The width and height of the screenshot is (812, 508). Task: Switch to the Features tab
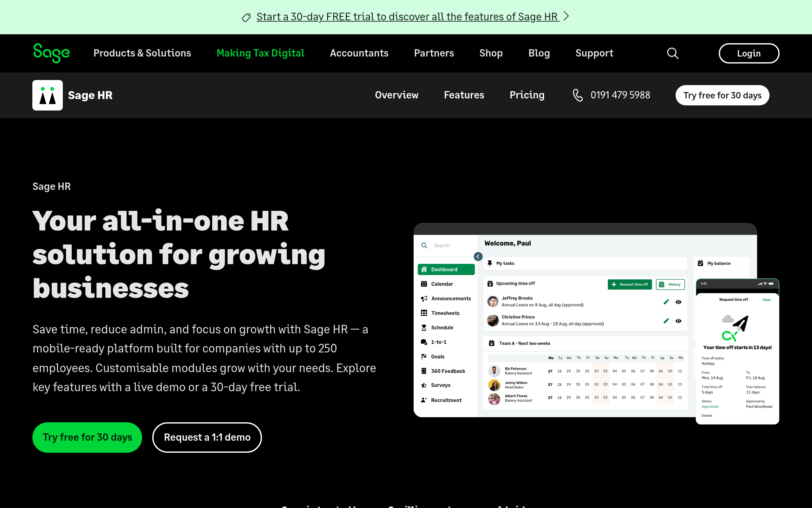464,95
